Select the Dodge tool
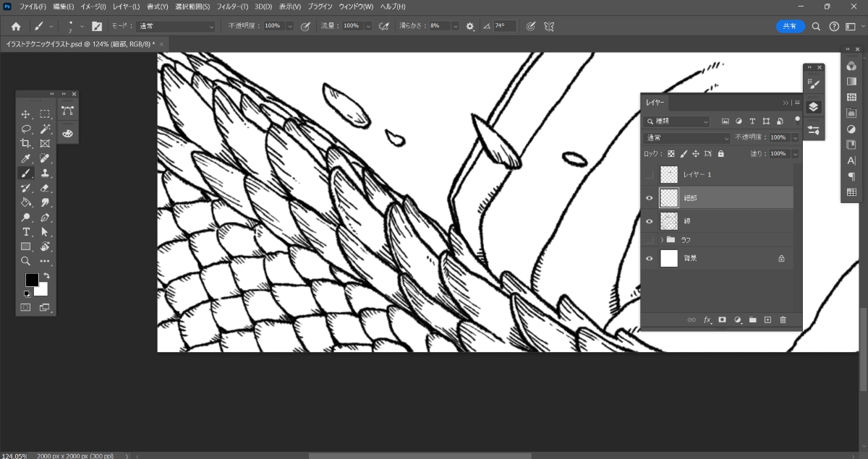Viewport: 868px width, 459px height. [x=26, y=217]
